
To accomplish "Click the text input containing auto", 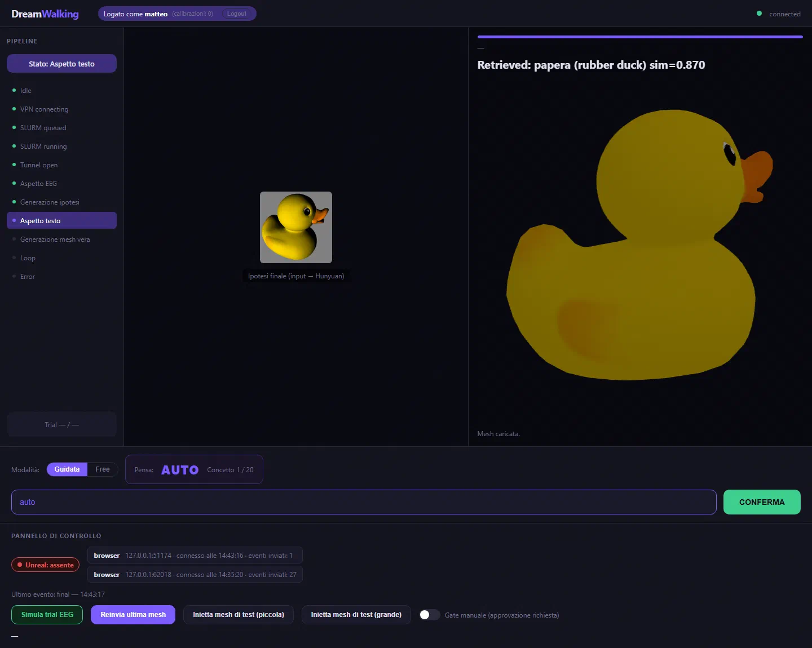I will (x=364, y=501).
